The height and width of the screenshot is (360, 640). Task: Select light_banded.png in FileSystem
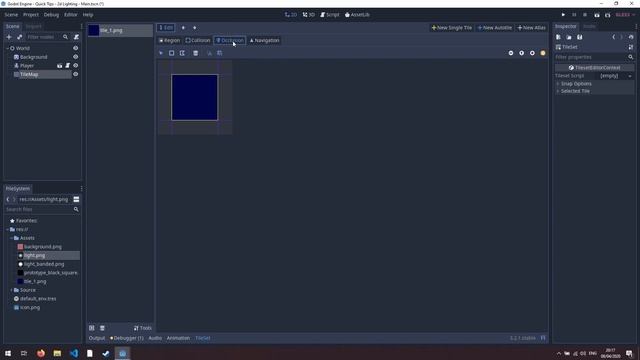point(44,264)
